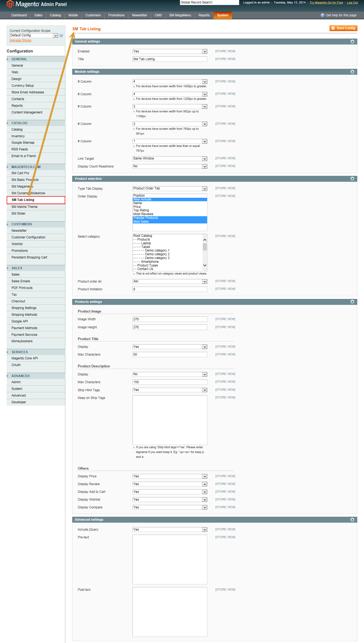364x643 pixels.
Task: Open the Enabled dropdown
Action: click(170, 51)
